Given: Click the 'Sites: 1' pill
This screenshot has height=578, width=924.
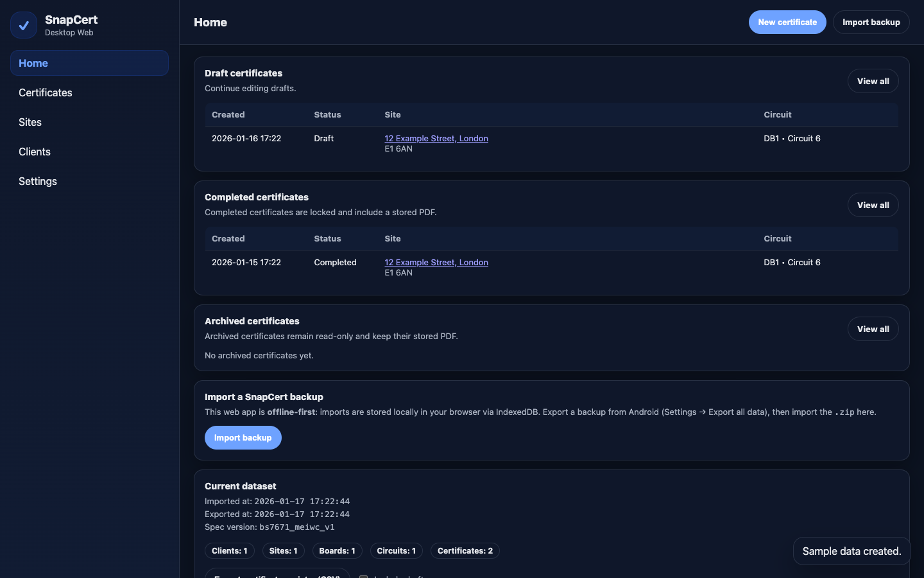Looking at the screenshot, I should click(x=283, y=551).
